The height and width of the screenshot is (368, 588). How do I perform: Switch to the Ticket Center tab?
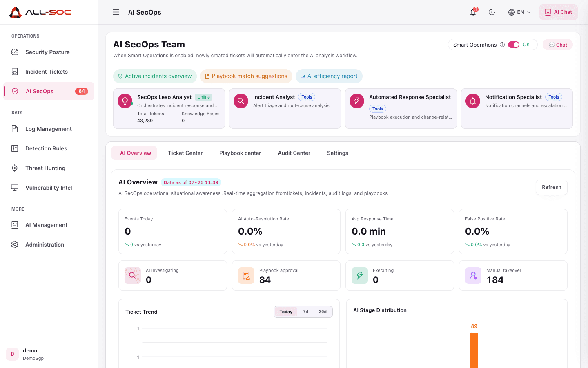click(x=185, y=153)
